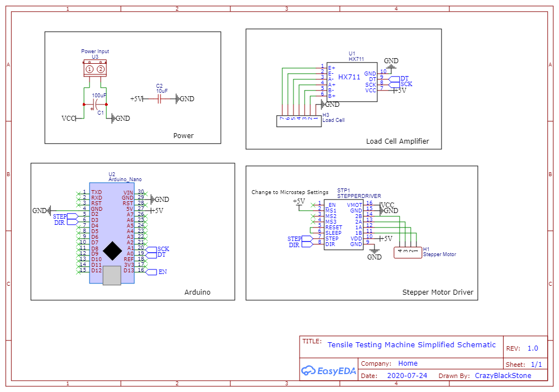
Task: Click the RESET pin label on stepper driver
Action: pos(333,228)
